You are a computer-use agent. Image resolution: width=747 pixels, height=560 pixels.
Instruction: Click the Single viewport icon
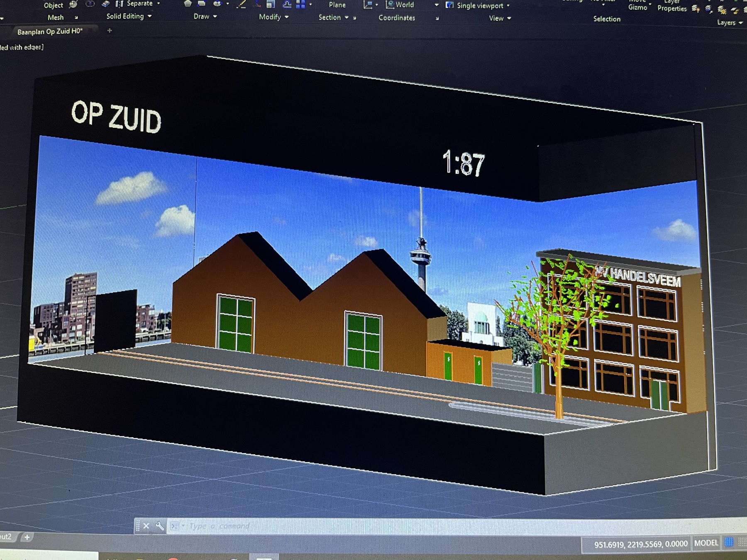449,5
